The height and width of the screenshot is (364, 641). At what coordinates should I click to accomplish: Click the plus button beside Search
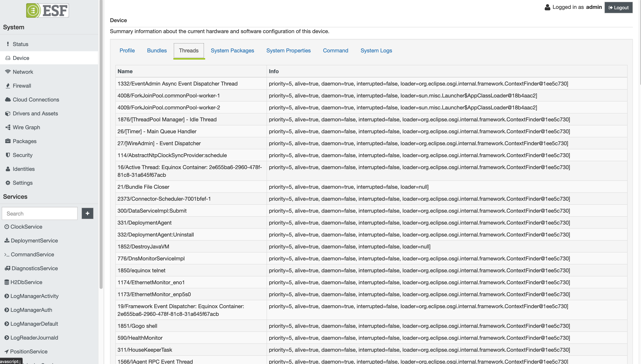(87, 213)
